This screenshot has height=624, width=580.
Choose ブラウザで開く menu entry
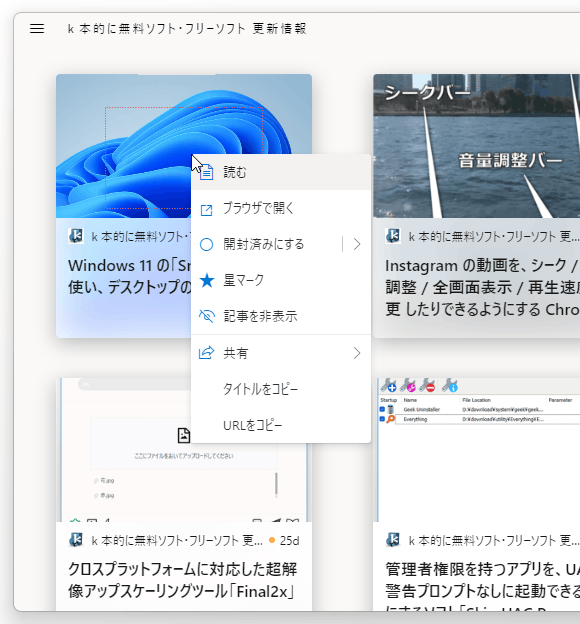click(281, 208)
